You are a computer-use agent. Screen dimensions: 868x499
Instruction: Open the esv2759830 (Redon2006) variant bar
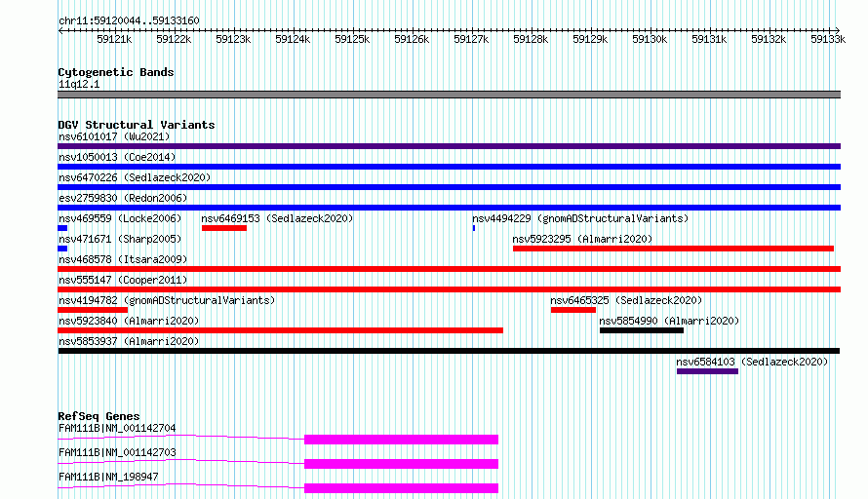click(449, 208)
